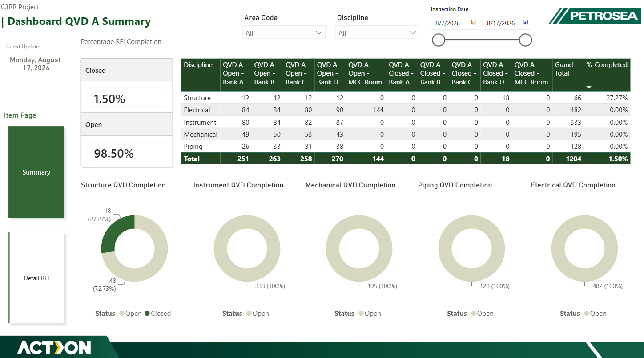Viewport: 644px width, 358px height.
Task: Click the sort arrow under %_Completed header
Action: pos(589,88)
